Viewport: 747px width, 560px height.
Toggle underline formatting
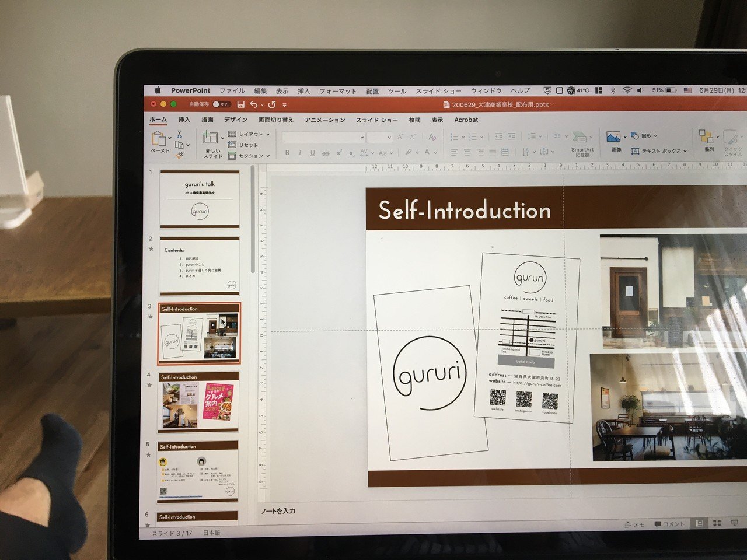coord(313,153)
